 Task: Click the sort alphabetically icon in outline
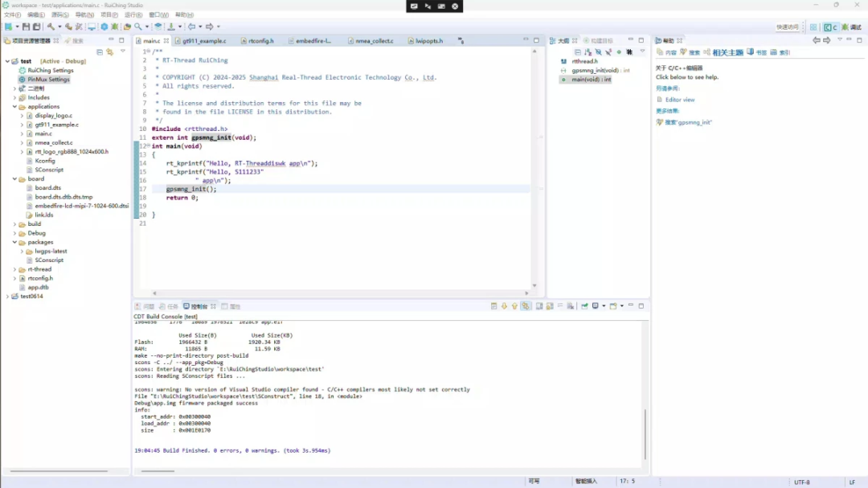(x=588, y=51)
